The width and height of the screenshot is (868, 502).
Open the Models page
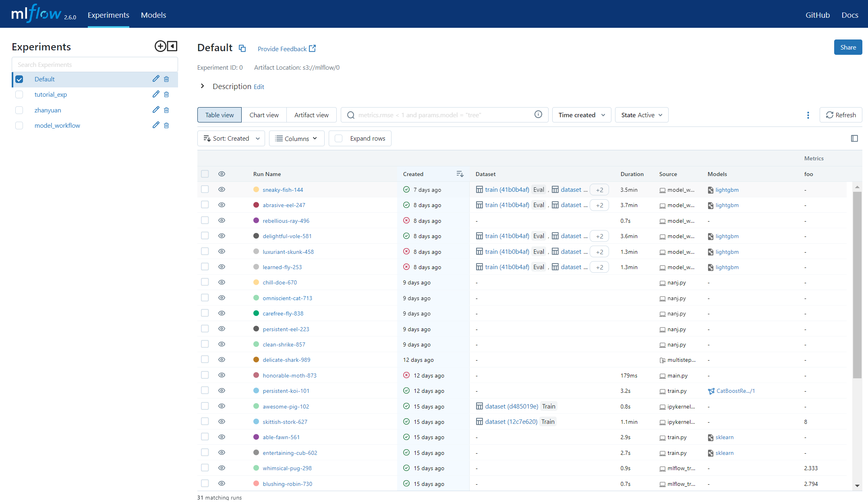coord(153,15)
